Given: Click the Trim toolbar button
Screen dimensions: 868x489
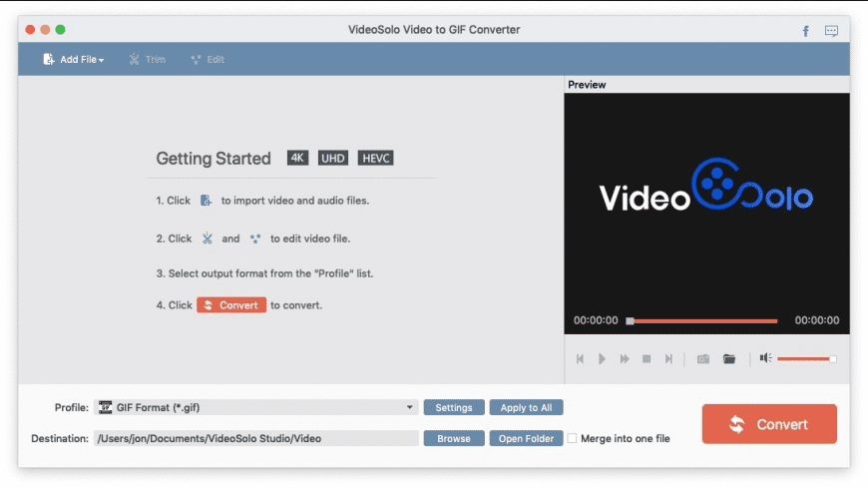Looking at the screenshot, I should click(x=148, y=59).
